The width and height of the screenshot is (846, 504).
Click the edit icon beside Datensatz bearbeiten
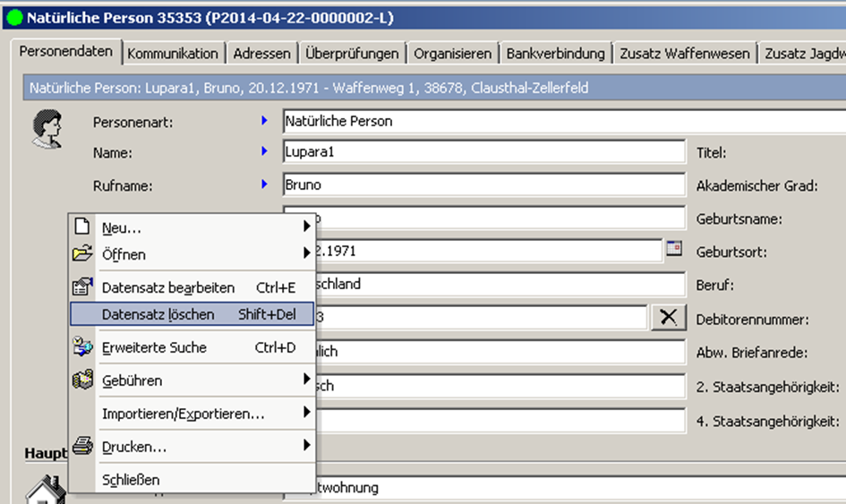tap(82, 287)
